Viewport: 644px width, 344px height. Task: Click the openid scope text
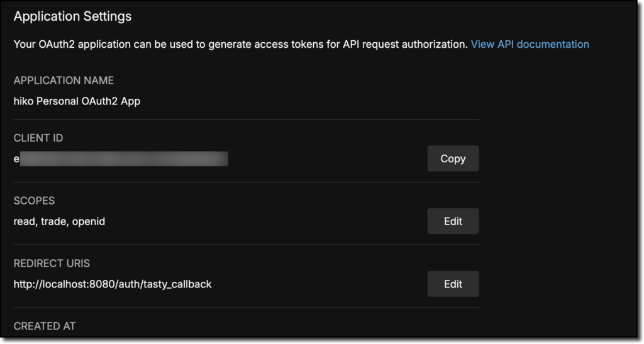pyautogui.click(x=88, y=221)
